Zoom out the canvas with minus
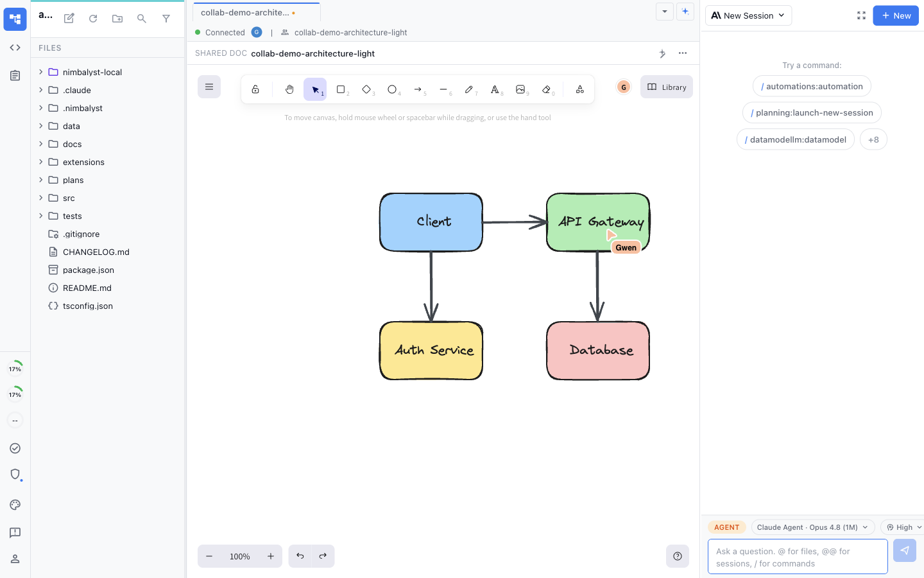The image size is (924, 578). 209,556
